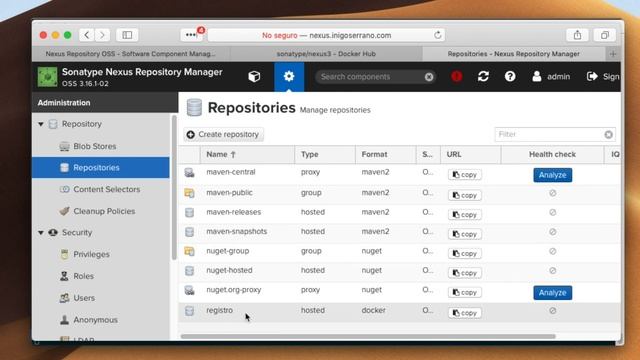The height and width of the screenshot is (360, 640).
Task: Copy URL for nuget.org-proxy
Action: click(x=464, y=292)
